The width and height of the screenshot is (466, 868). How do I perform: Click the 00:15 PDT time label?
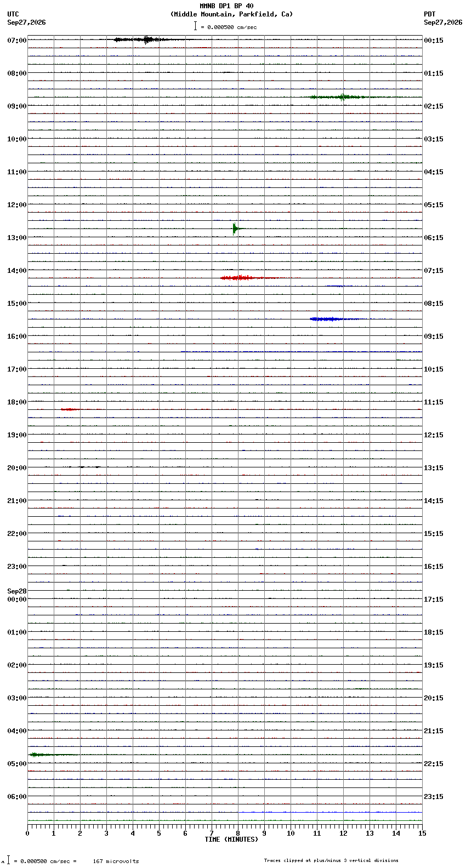pyautogui.click(x=434, y=41)
